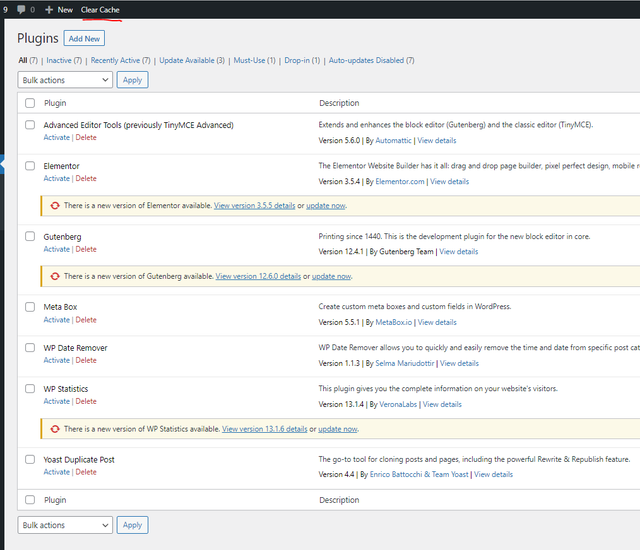
Task: Activate the WP Date Remover plugin
Action: point(57,360)
